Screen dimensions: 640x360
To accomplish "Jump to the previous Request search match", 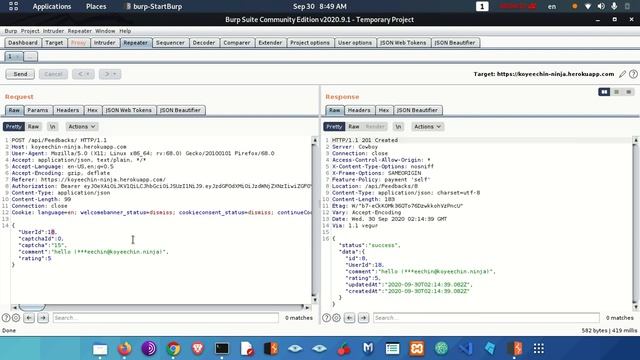I will 29,318.
